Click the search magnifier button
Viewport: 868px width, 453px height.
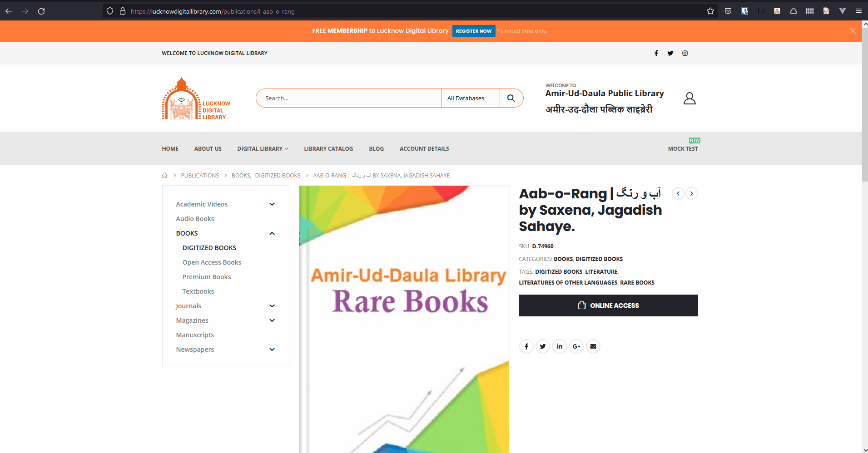click(x=511, y=98)
